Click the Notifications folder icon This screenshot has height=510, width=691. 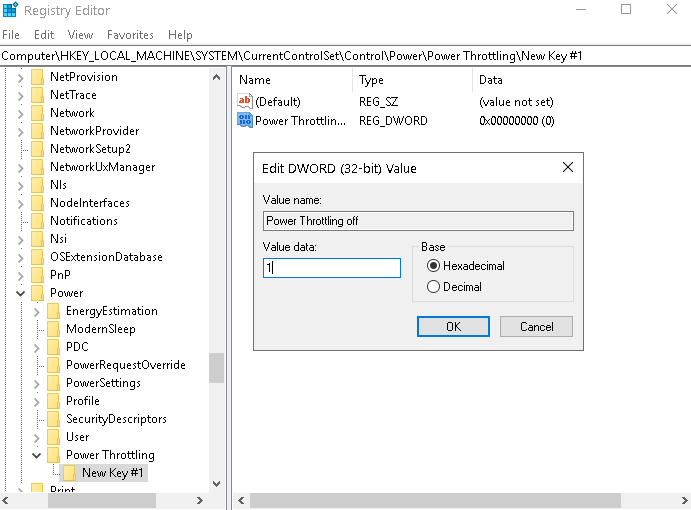coord(38,221)
